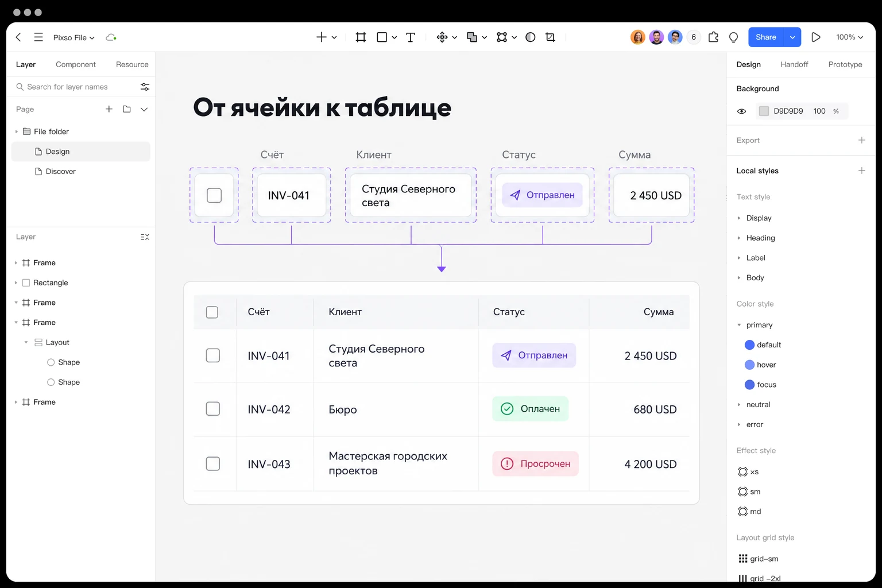Open the Handoff tab
Image resolution: width=882 pixels, height=588 pixels.
794,64
